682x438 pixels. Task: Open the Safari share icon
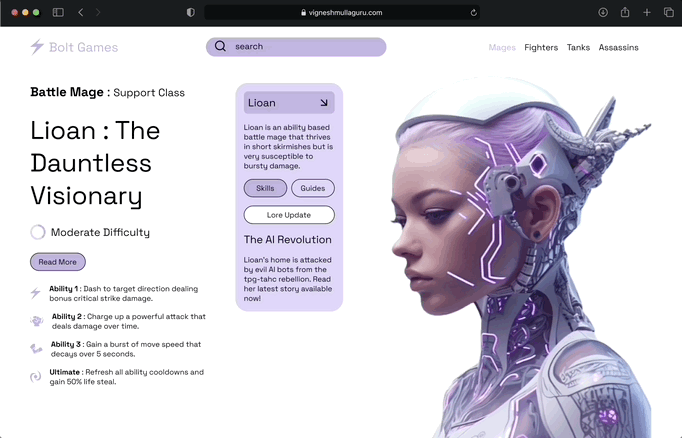(625, 12)
